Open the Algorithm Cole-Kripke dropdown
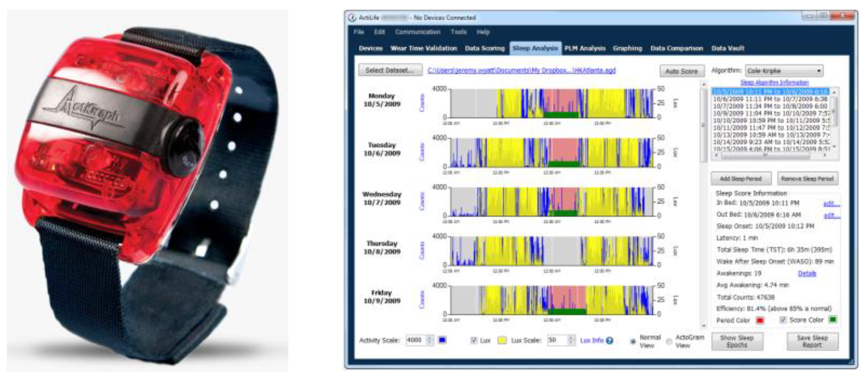868x384 pixels. [x=784, y=71]
